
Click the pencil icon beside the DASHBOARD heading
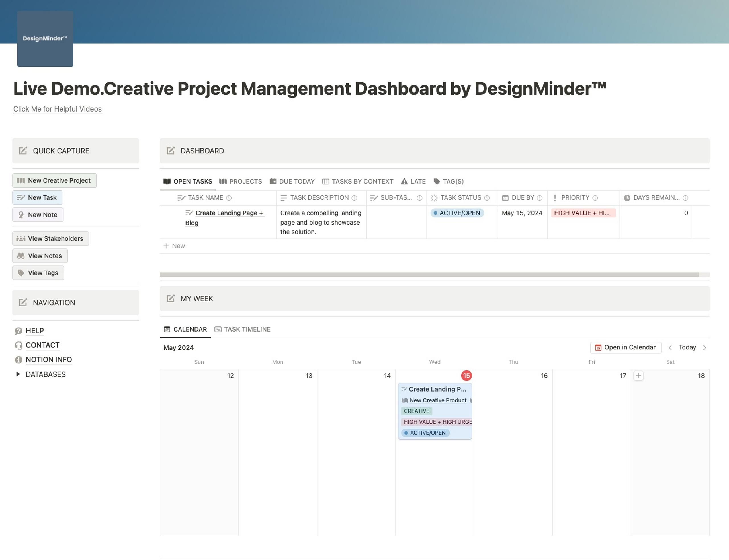pyautogui.click(x=171, y=151)
